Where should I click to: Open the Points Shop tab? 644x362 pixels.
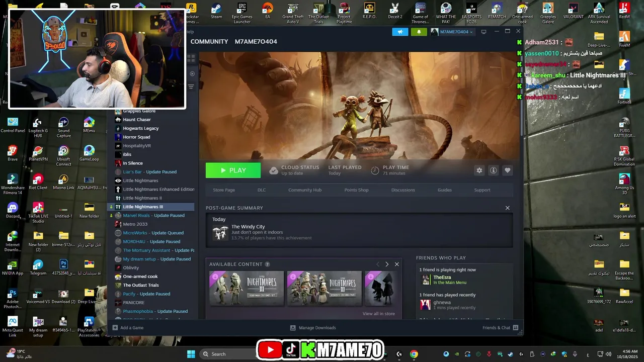(x=356, y=190)
